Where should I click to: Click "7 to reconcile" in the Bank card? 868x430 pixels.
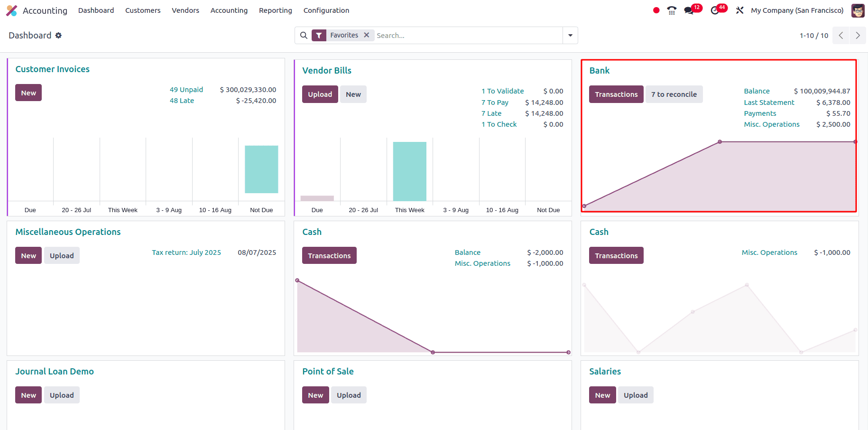[674, 94]
